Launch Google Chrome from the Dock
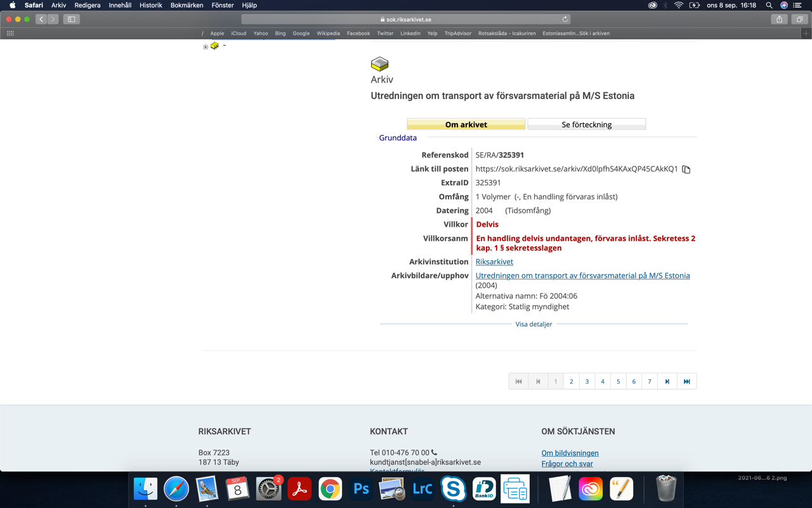The height and width of the screenshot is (508, 812). point(330,489)
